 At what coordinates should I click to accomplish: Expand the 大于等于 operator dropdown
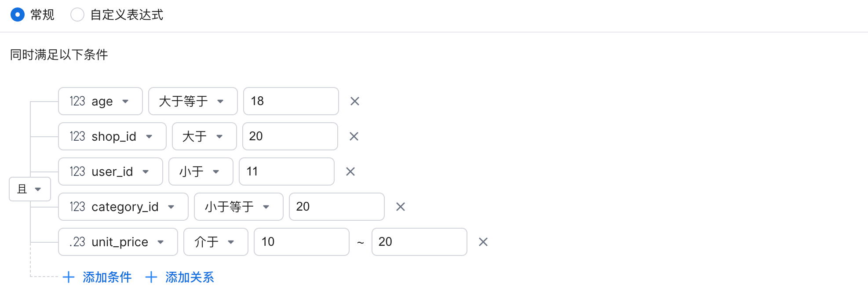click(193, 101)
